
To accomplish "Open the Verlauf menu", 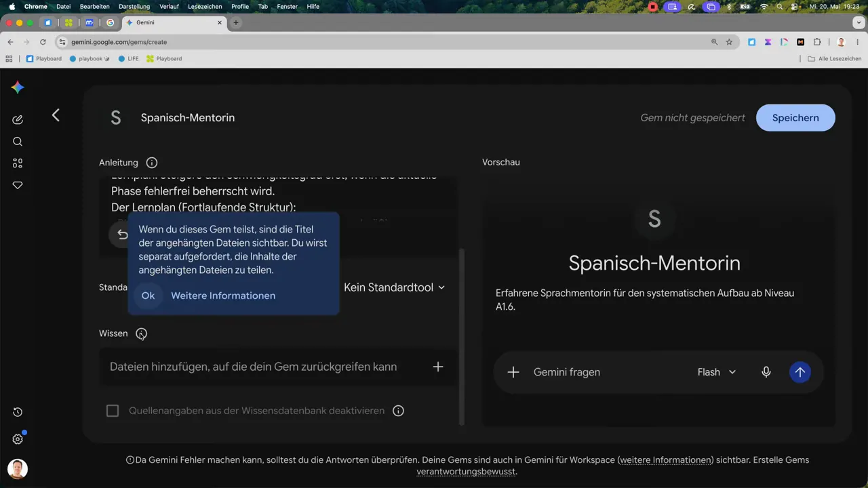I will tap(169, 6).
